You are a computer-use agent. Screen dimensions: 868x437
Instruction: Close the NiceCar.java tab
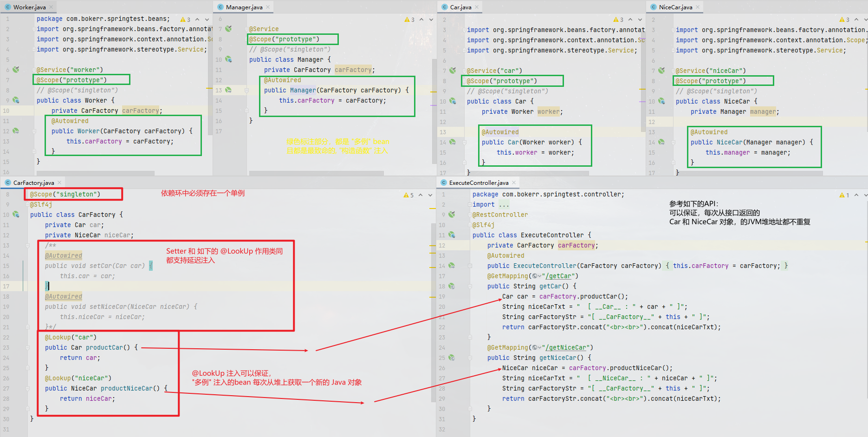[x=698, y=7]
